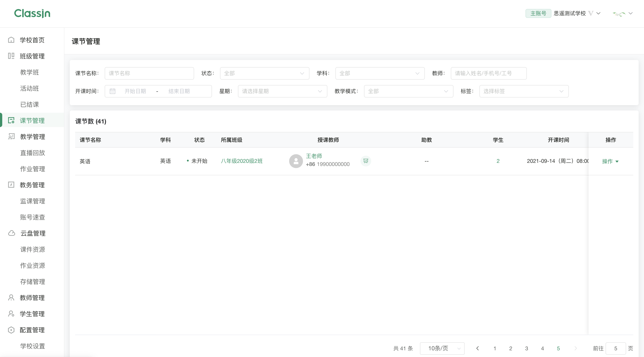The image size is (644, 357).
Task: Expand the 星期 selector
Action: [x=282, y=91]
